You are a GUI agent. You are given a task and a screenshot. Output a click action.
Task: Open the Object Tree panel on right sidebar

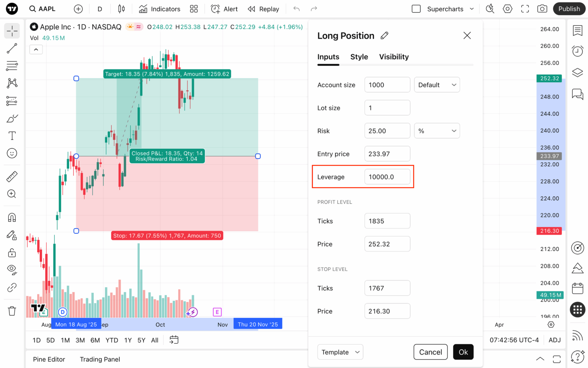[x=577, y=72]
